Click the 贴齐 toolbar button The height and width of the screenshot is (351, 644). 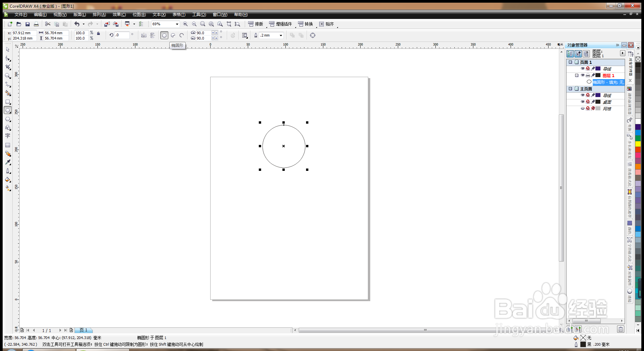(326, 24)
